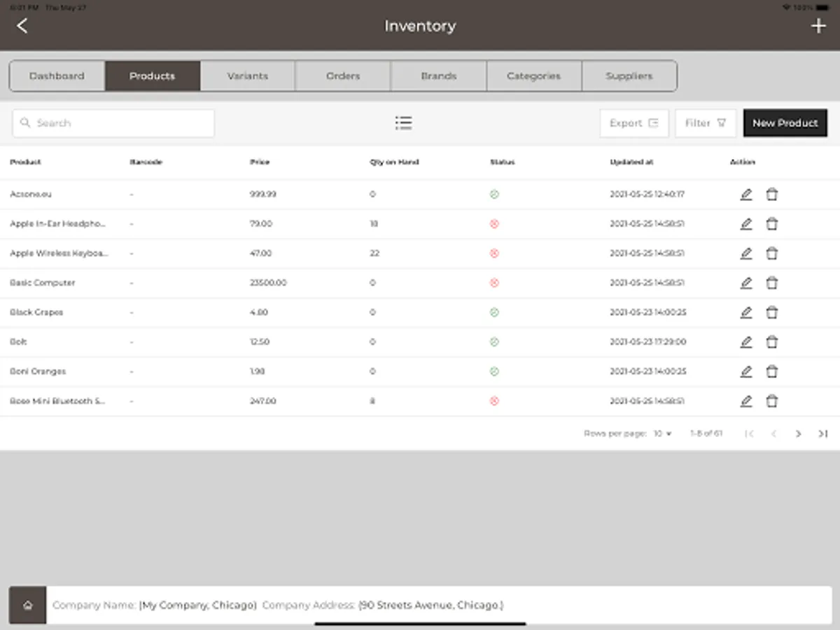This screenshot has width=840, height=630.
Task: Edit the Acsone.eu product with pencil icon
Action: [x=746, y=195]
